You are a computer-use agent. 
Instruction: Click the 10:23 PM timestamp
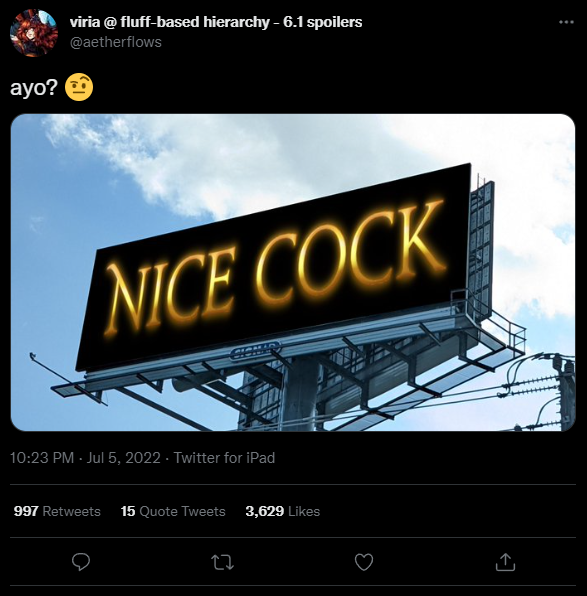click(x=42, y=458)
